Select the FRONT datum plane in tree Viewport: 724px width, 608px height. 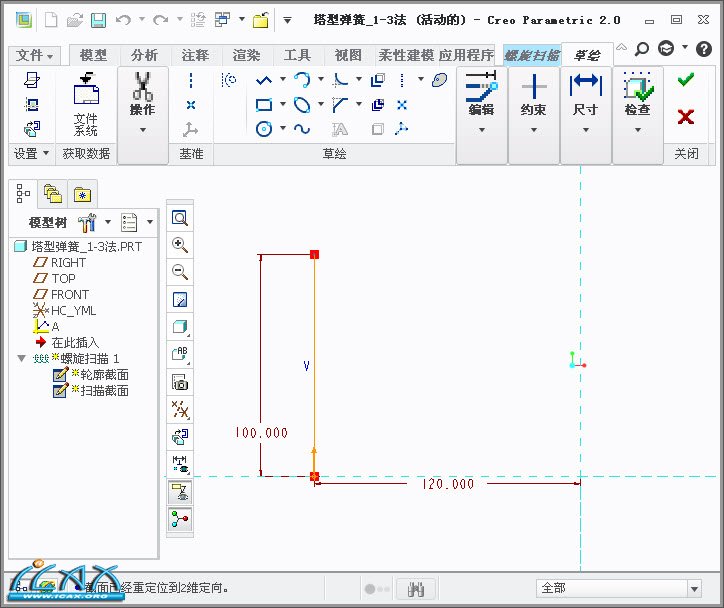click(70, 294)
